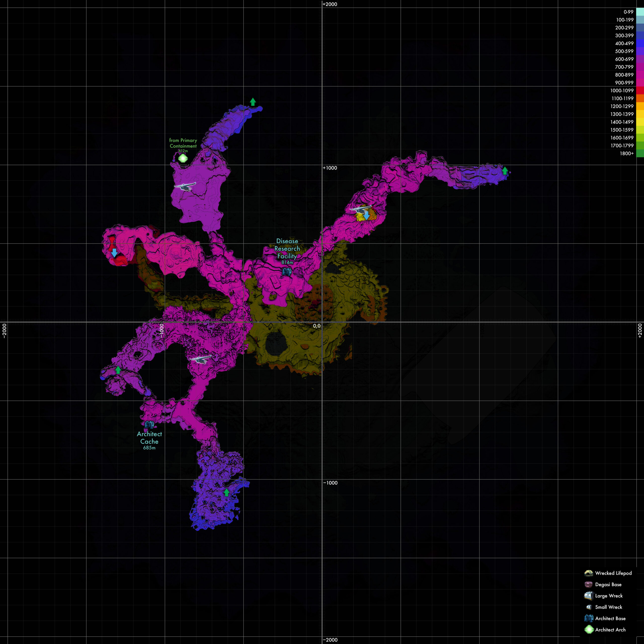Pick the 800-899 depth color swatch
Image resolution: width=644 pixels, height=644 pixels.
[x=640, y=75]
